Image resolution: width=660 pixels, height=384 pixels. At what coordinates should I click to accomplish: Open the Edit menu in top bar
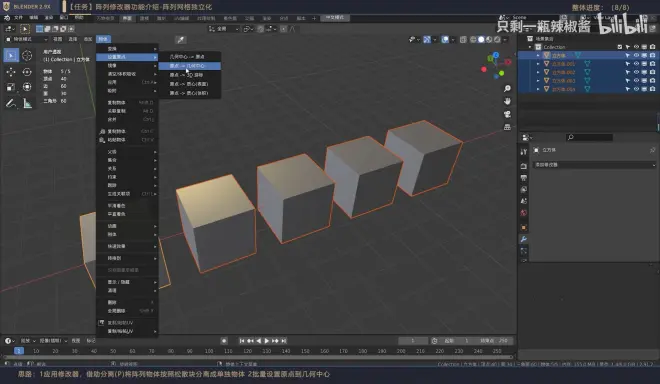coord(34,18)
